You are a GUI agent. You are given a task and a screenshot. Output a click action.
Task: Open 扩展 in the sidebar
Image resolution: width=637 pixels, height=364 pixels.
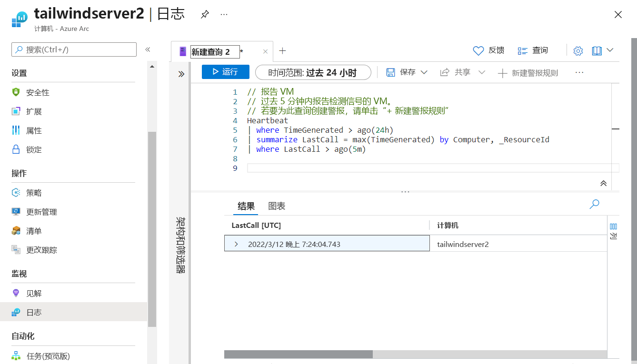pyautogui.click(x=34, y=111)
